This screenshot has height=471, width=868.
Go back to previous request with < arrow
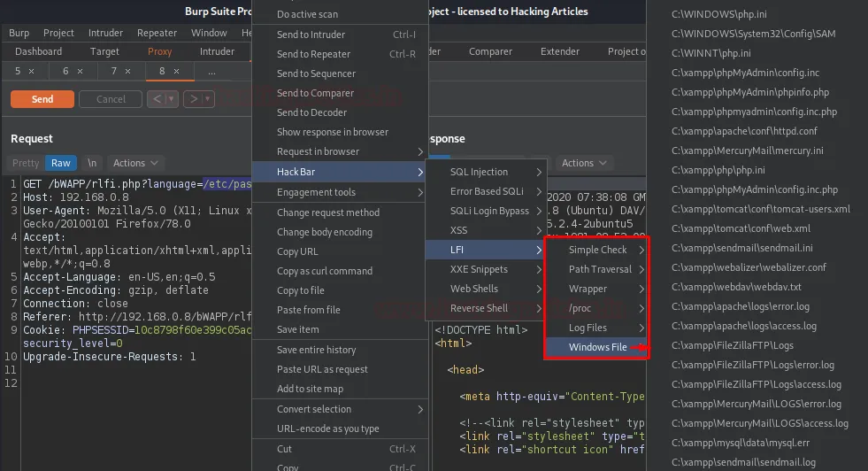[157, 99]
